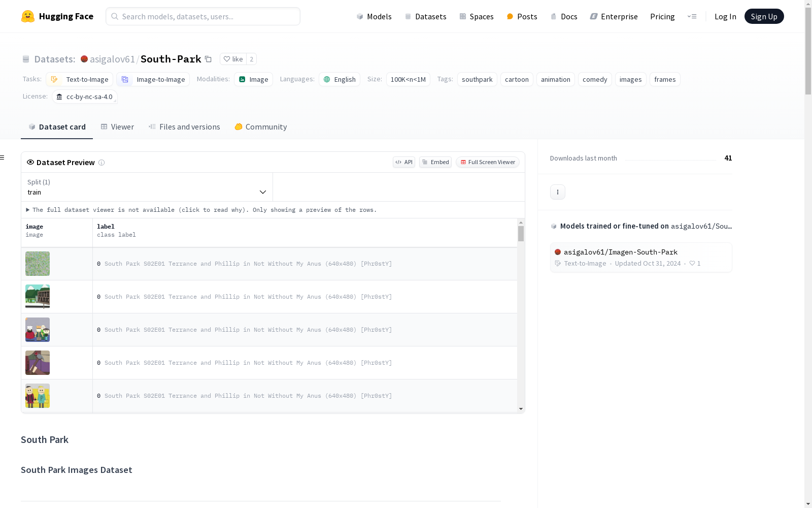Click the frames tag
812x508 pixels.
665,79
